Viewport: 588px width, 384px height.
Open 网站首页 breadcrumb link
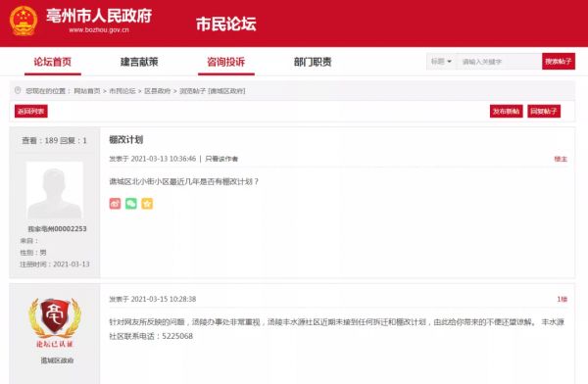tap(87, 91)
